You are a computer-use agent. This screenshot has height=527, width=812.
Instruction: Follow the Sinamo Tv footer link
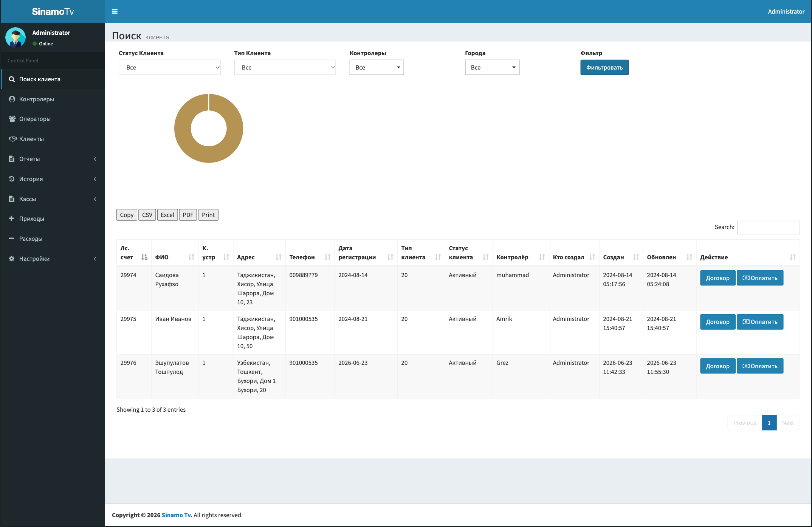click(177, 515)
